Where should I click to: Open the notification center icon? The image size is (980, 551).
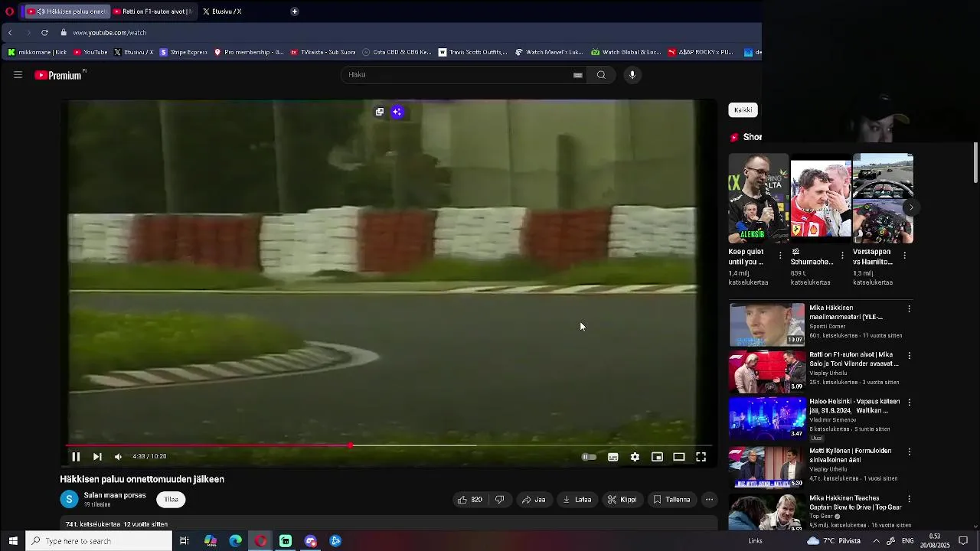click(964, 541)
